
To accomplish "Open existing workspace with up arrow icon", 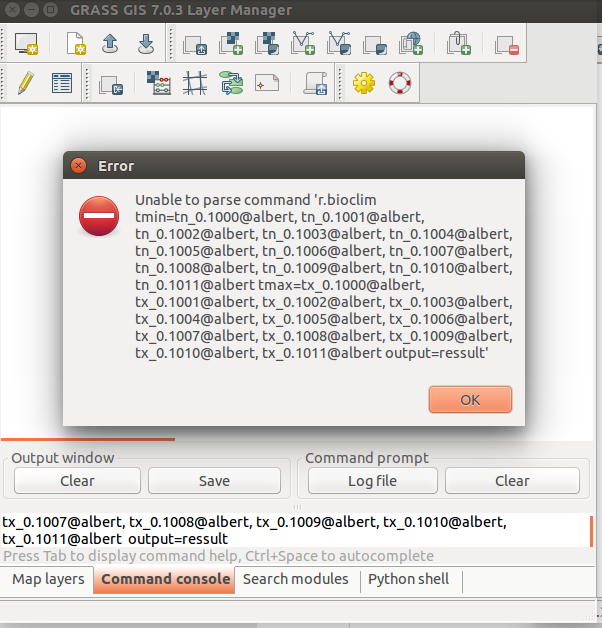I will point(110,43).
